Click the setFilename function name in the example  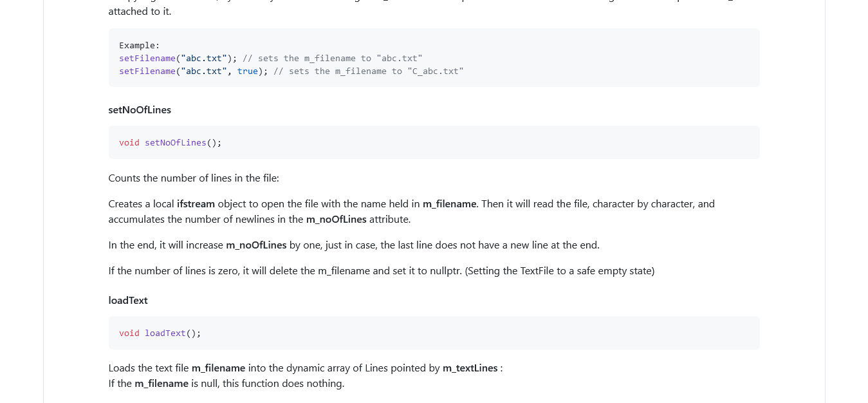click(147, 58)
